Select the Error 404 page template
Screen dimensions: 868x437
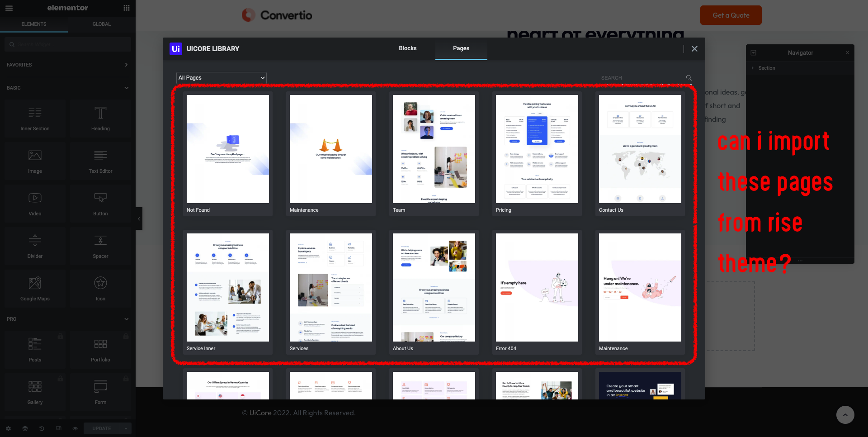coord(537,292)
